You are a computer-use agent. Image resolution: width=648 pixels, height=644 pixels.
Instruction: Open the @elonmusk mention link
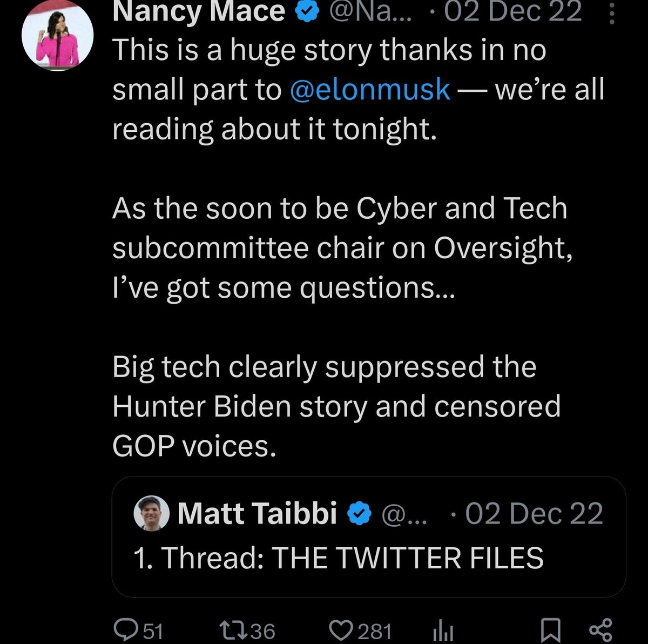pos(370,90)
